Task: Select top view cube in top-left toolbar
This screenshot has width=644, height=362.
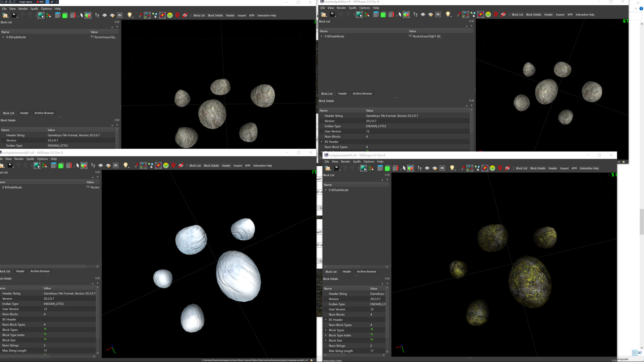Action: click(58, 15)
